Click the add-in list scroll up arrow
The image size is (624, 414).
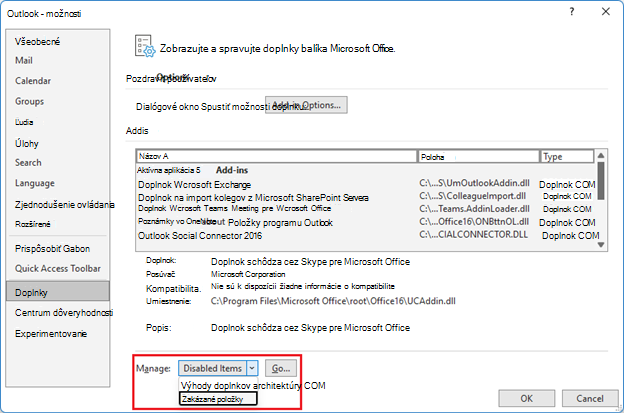[601, 155]
